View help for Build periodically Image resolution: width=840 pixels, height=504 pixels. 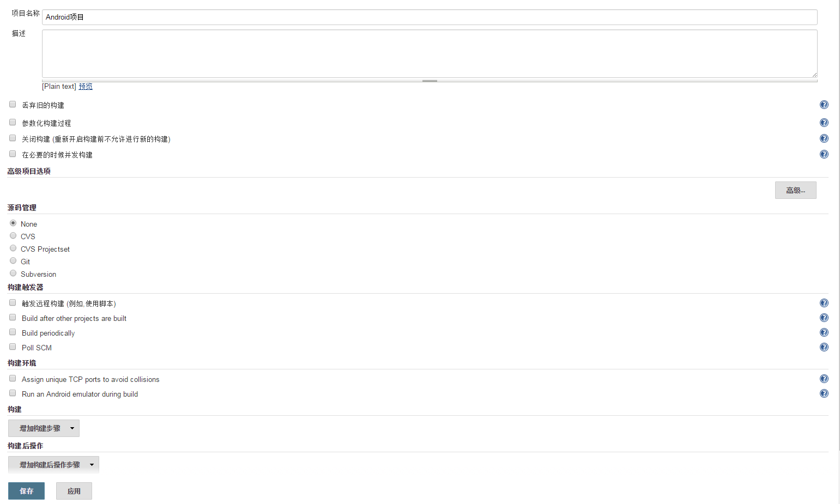[824, 332]
